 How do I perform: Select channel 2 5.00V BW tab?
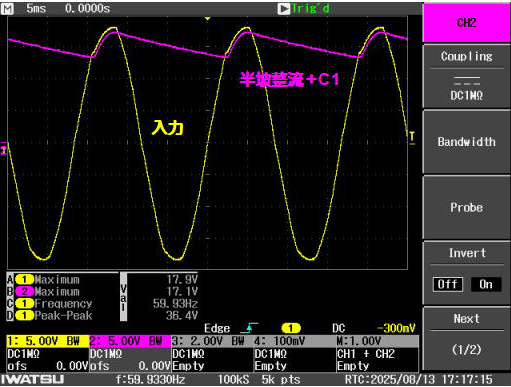coord(130,341)
